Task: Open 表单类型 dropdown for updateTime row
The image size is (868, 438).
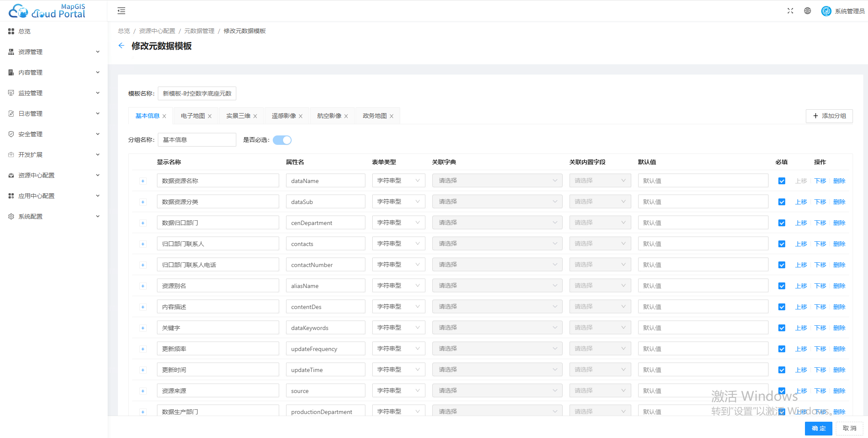Action: [398, 369]
